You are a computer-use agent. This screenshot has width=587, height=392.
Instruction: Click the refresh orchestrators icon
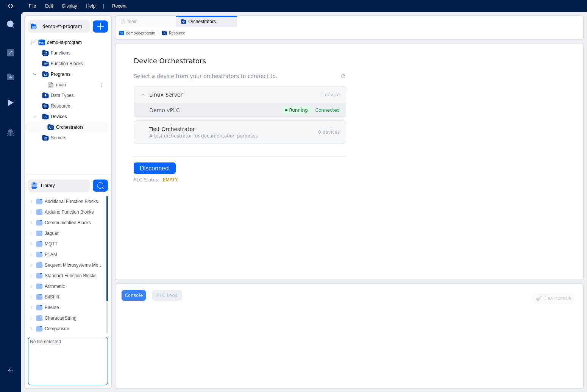343,76
